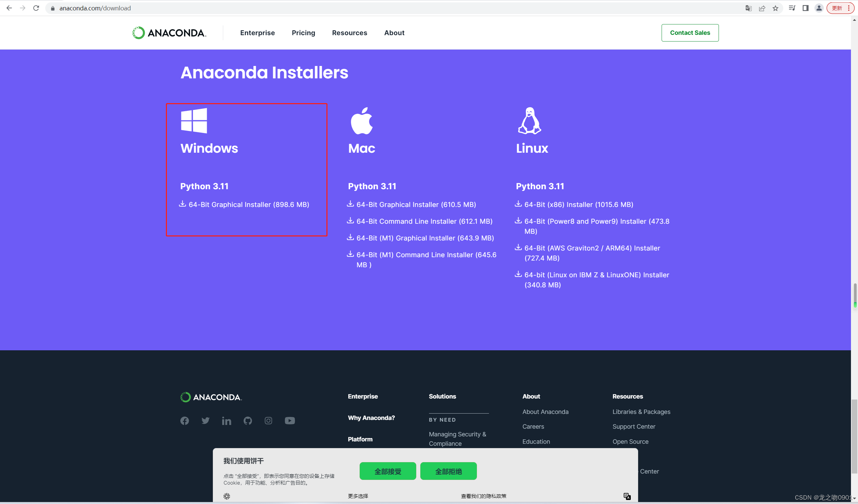
Task: Open footer Open Source link
Action: [630, 442]
